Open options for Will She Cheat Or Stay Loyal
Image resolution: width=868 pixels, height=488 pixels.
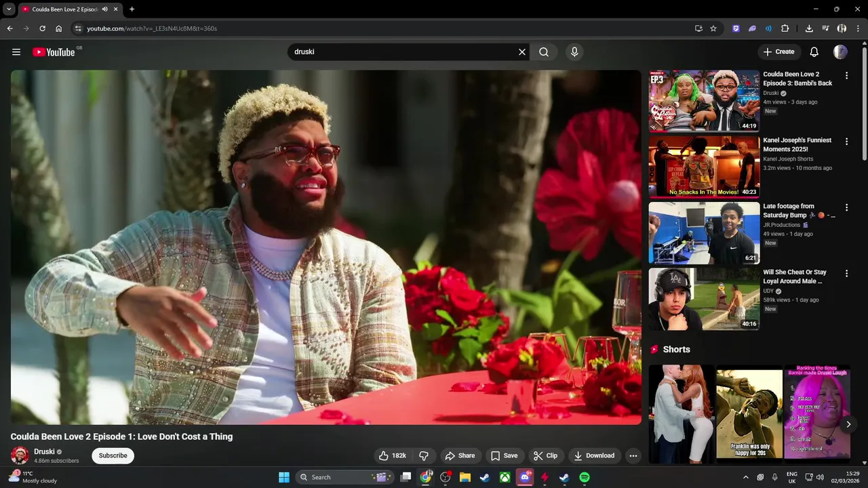click(x=846, y=273)
